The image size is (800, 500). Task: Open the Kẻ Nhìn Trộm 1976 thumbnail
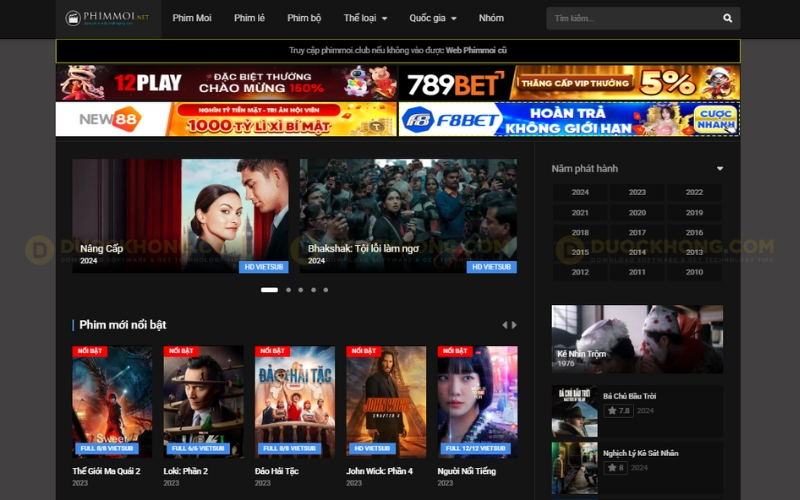click(637, 339)
